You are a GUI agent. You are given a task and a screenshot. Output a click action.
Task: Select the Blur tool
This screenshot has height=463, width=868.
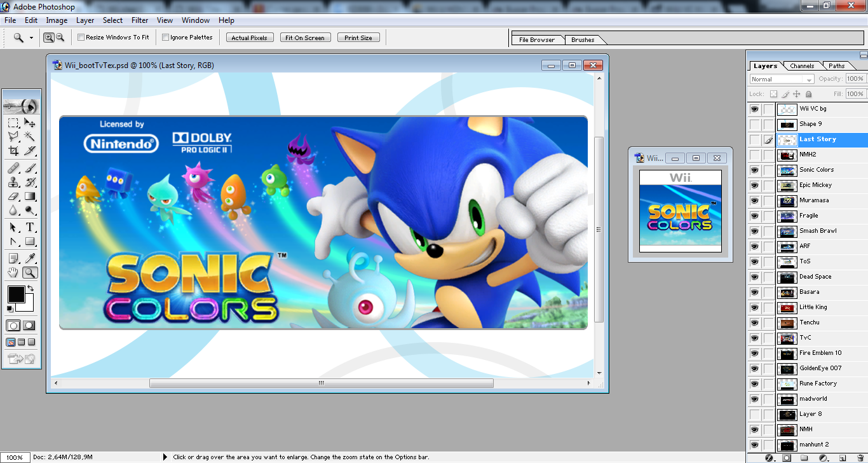pos(13,211)
